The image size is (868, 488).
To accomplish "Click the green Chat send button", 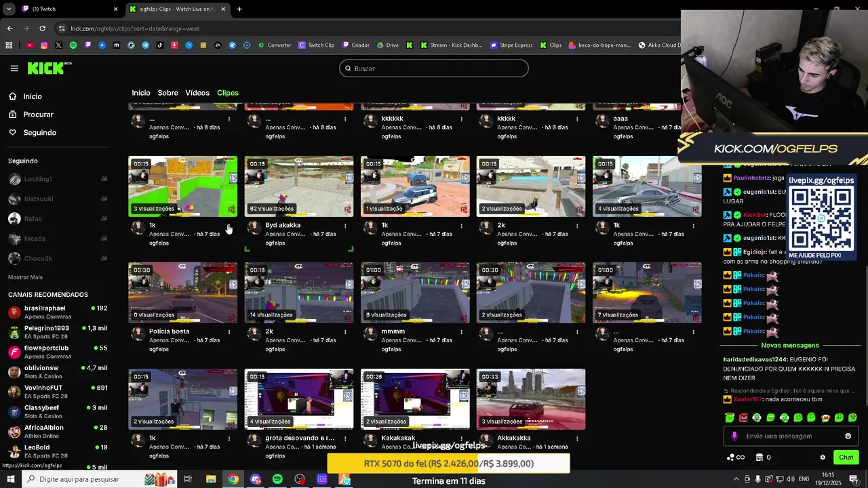I will point(846,457).
